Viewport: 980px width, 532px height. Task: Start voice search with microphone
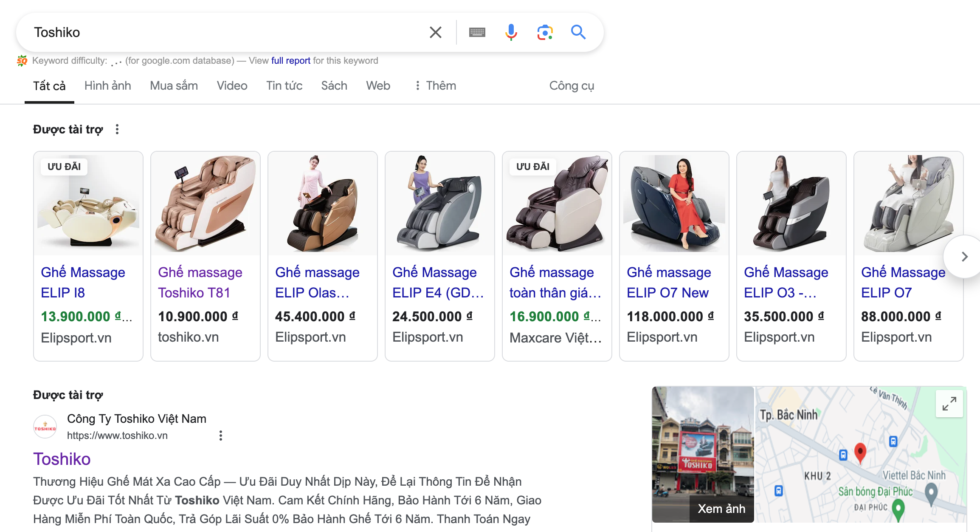tap(511, 32)
